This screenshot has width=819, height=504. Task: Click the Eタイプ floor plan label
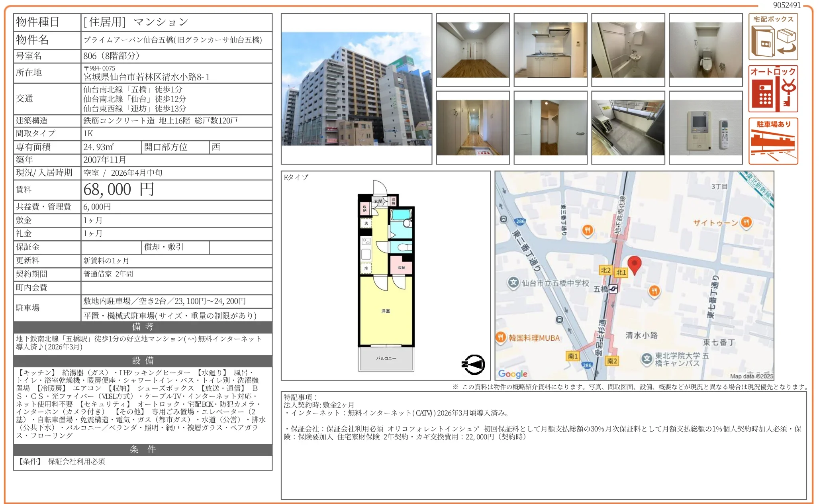coord(296,177)
